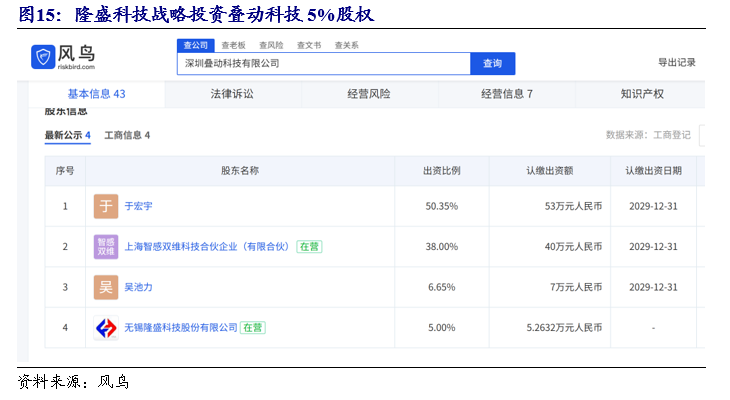Click the 无锡隆盛科技 red-blue logo icon
730x400 pixels.
[106, 328]
